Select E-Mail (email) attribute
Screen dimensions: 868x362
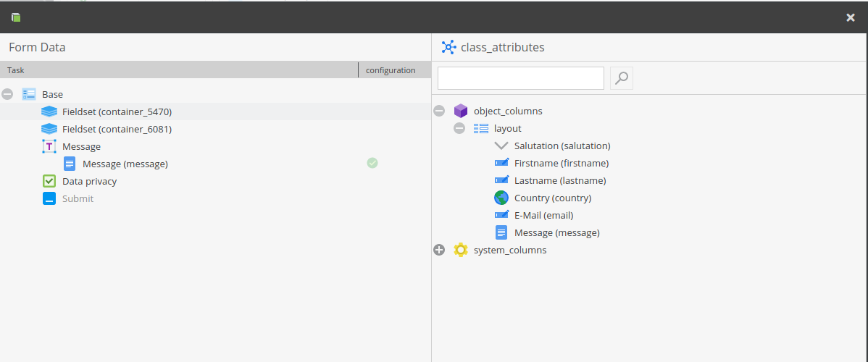click(x=543, y=215)
